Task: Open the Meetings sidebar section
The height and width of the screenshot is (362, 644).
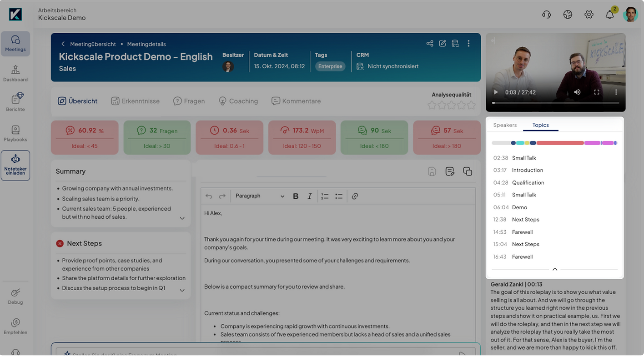Action: click(x=15, y=44)
